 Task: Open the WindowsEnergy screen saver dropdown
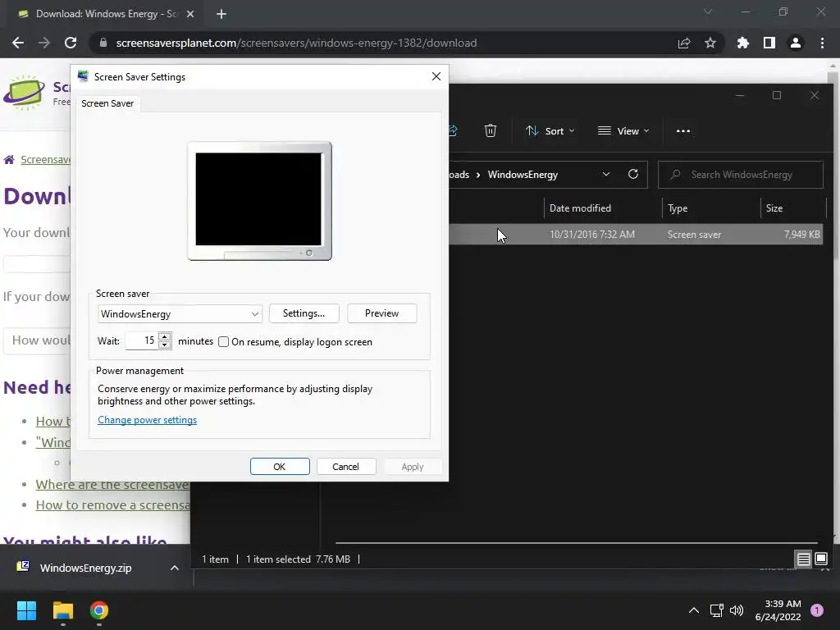click(x=180, y=314)
